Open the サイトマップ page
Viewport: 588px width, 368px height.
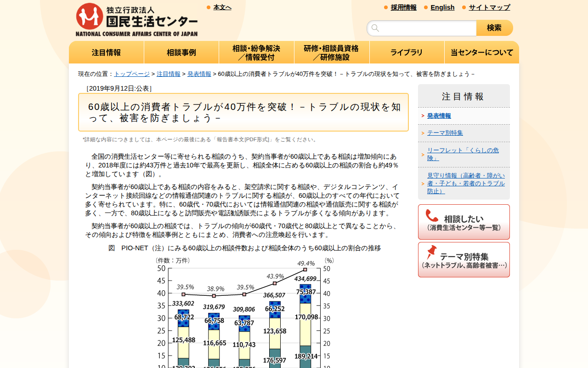(488, 7)
